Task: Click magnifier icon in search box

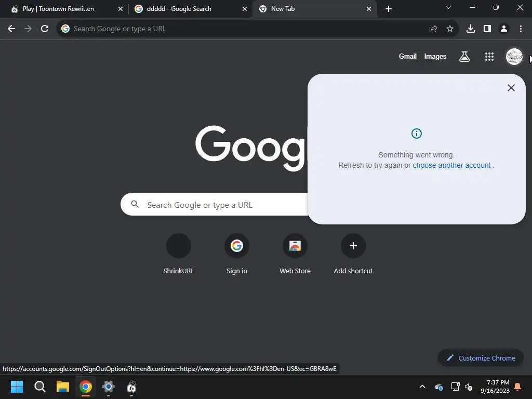Action: point(135,204)
